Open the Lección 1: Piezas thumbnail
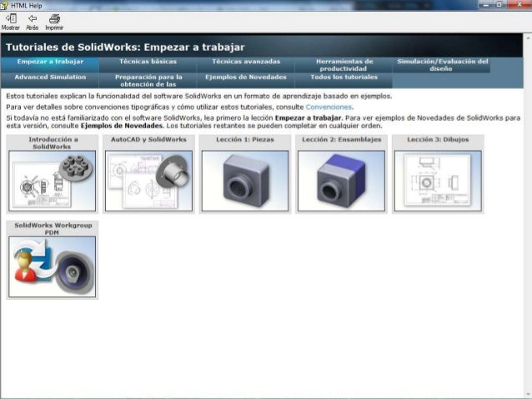 245,181
